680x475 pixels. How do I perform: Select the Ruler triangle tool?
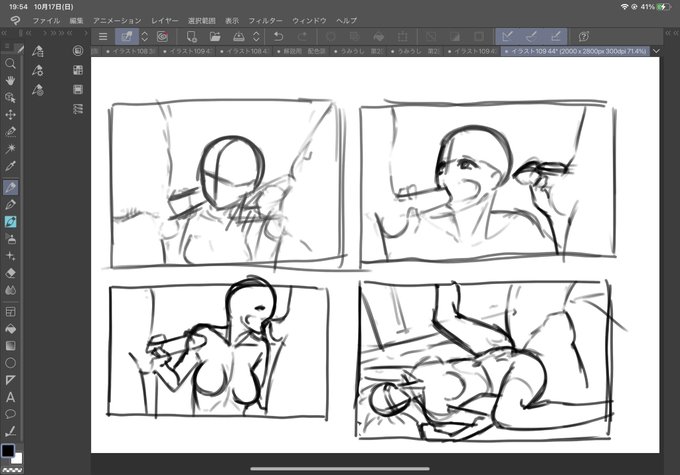click(x=10, y=380)
